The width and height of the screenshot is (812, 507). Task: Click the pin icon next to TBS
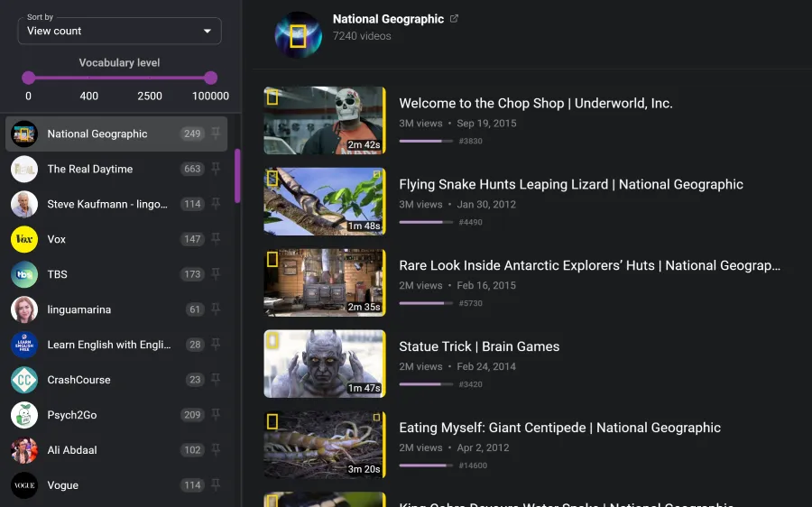coord(216,274)
